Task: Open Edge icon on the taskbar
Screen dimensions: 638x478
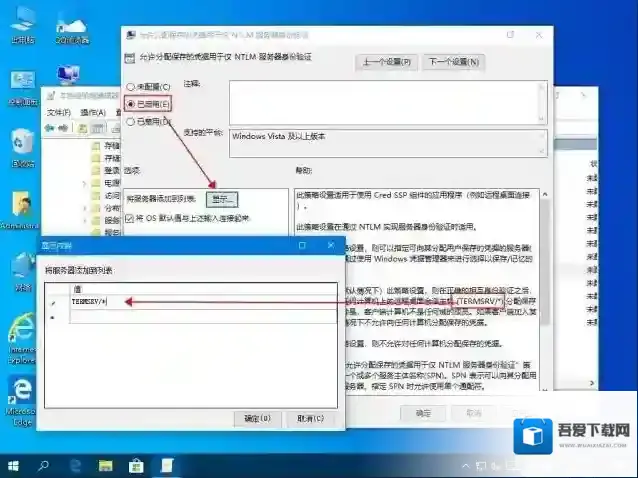Action: [x=75, y=466]
